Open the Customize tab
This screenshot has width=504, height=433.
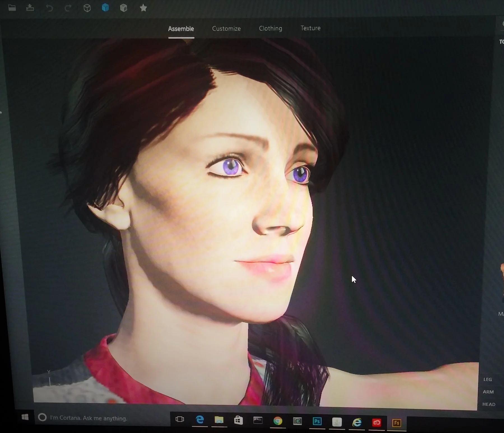(226, 29)
